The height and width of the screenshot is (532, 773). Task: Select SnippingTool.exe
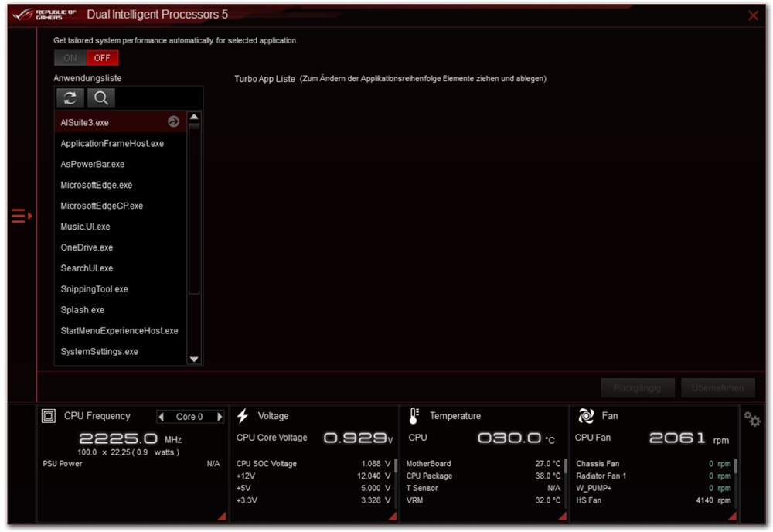tap(121, 289)
